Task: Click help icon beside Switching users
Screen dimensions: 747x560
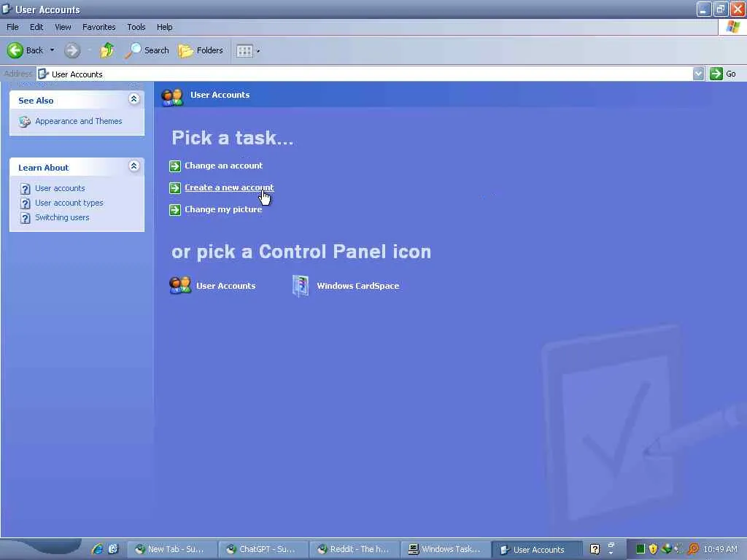Action: (x=26, y=218)
